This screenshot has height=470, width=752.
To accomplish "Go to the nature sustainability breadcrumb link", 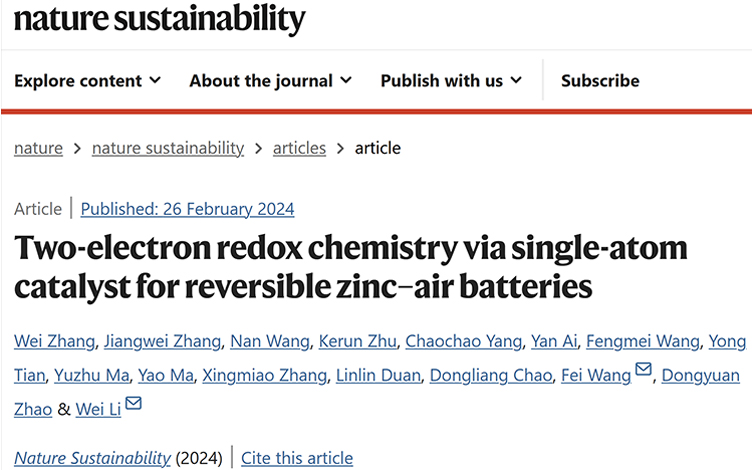I will [x=168, y=148].
